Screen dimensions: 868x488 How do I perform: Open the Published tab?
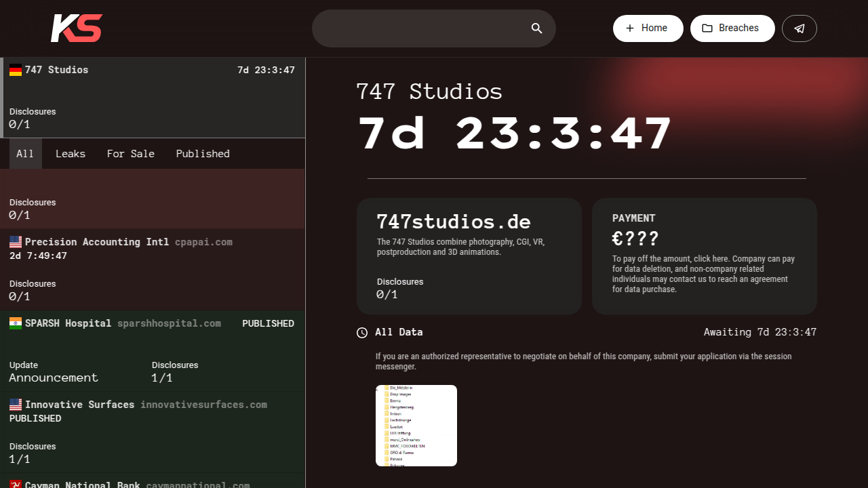(203, 153)
